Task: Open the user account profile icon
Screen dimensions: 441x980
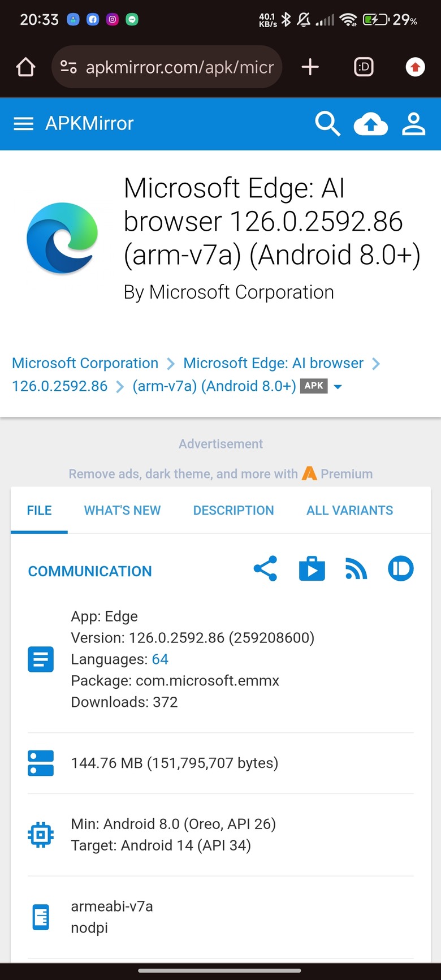Action: tap(413, 124)
